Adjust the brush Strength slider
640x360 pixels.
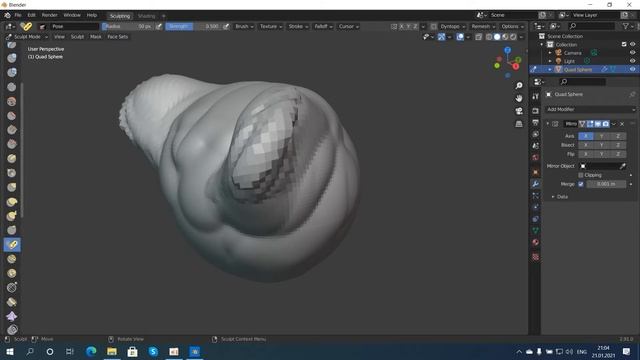coord(193,27)
